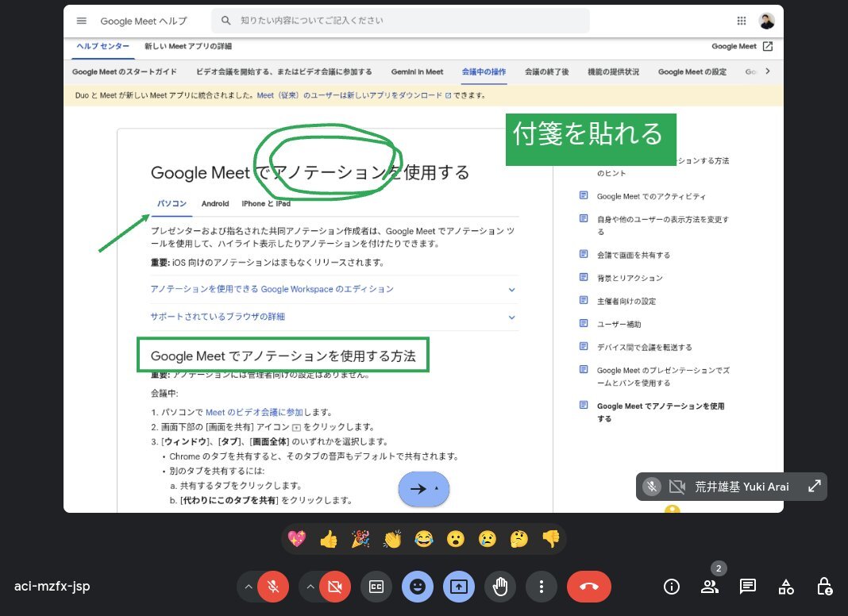Open the ユーザー補助 article
The width and height of the screenshot is (848, 616).
(619, 325)
